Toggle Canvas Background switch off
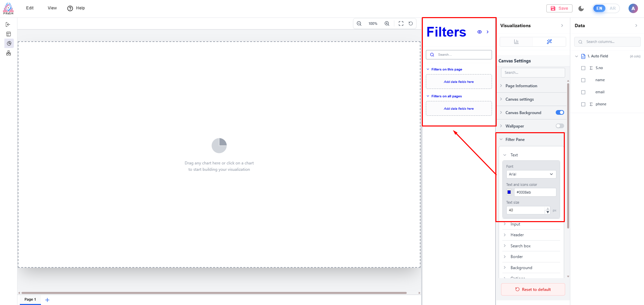Image resolution: width=644 pixels, height=305 pixels. (560, 113)
